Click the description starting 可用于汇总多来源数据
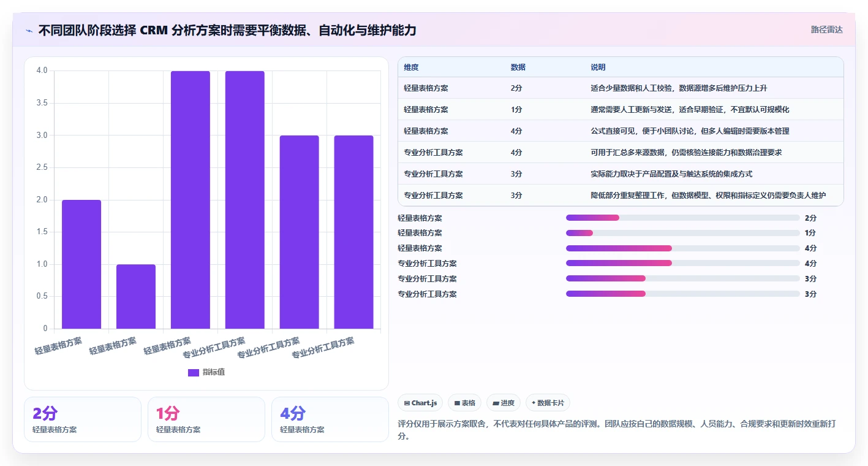The height and width of the screenshot is (466, 868). (686, 153)
